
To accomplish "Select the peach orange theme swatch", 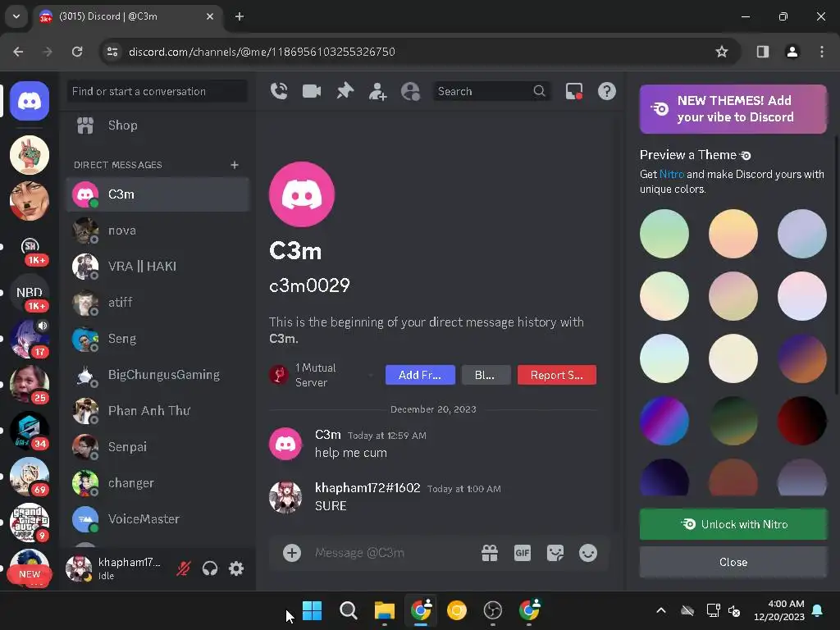I will [x=733, y=234].
